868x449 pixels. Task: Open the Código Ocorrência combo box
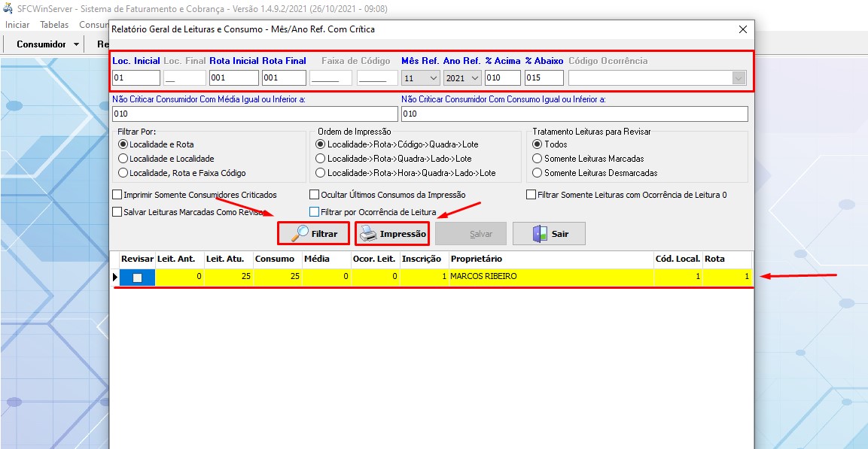coord(738,78)
